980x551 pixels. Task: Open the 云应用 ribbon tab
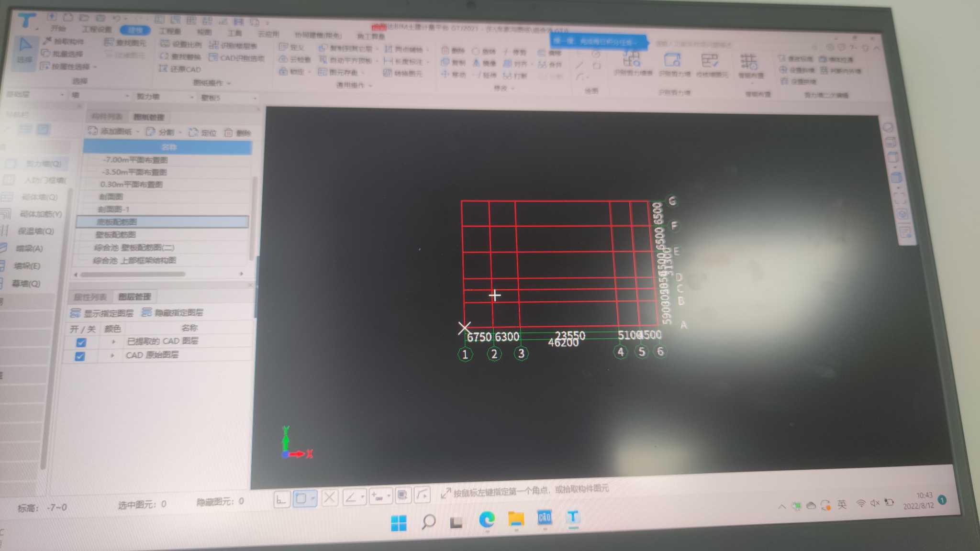coord(268,34)
